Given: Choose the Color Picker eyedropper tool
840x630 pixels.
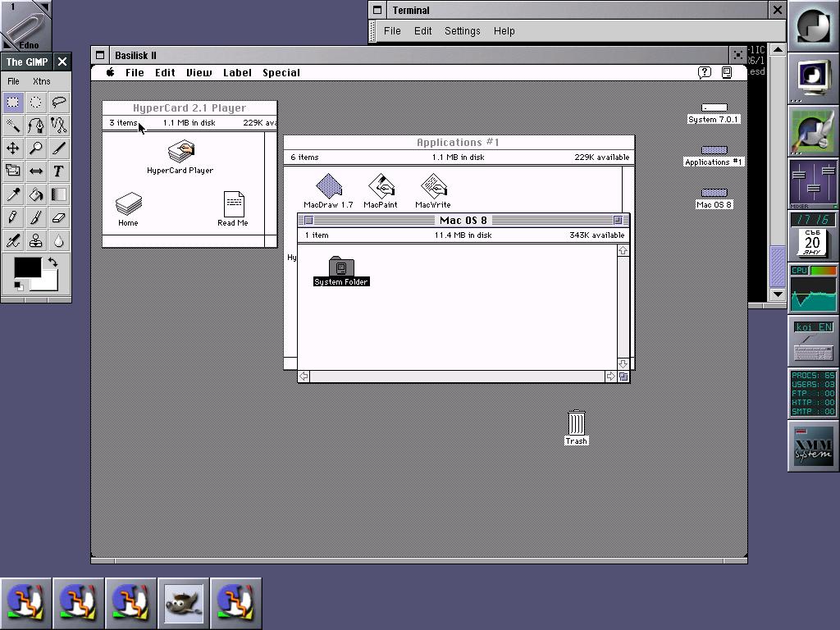Looking at the screenshot, I should point(13,194).
